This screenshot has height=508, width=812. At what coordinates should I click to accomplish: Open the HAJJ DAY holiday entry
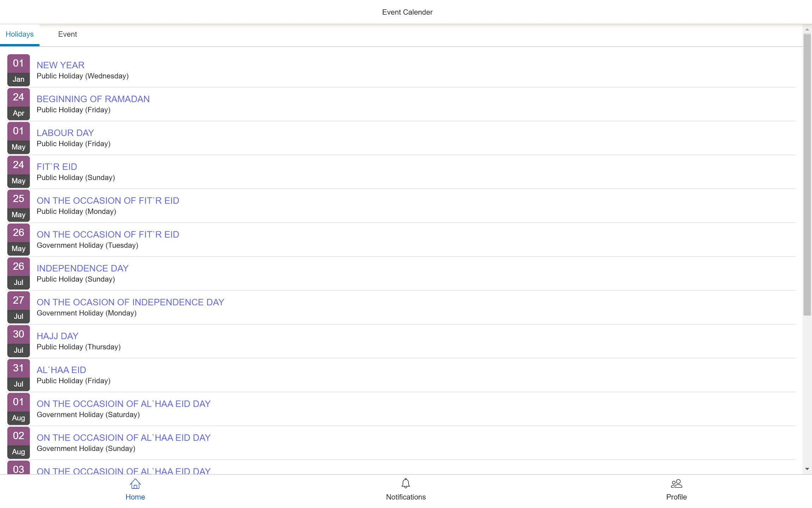tap(57, 336)
